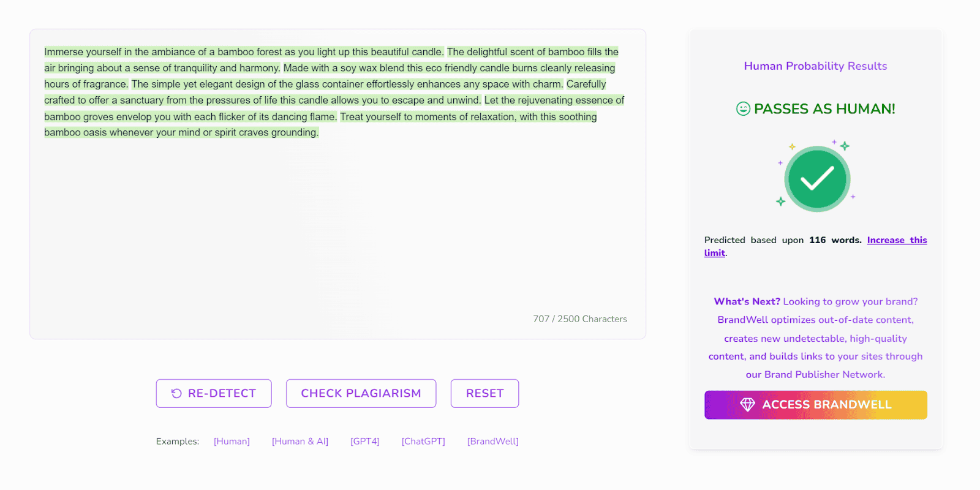Click the PASSES AS HUMAN! result text
Screen dimensions: 980x490
(x=824, y=109)
